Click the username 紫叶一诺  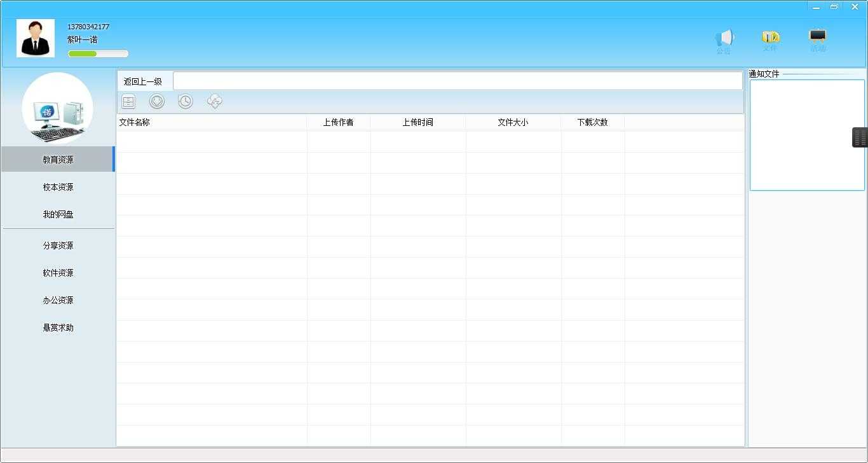pos(83,39)
